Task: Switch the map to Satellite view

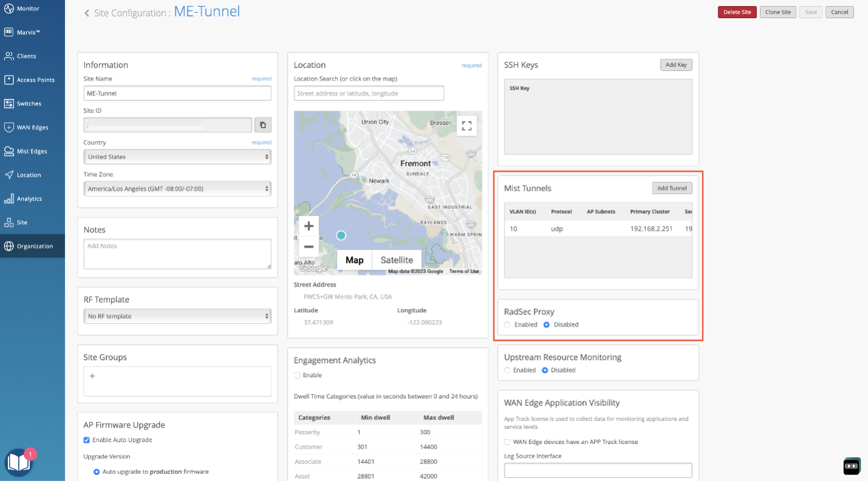Action: 396,260
